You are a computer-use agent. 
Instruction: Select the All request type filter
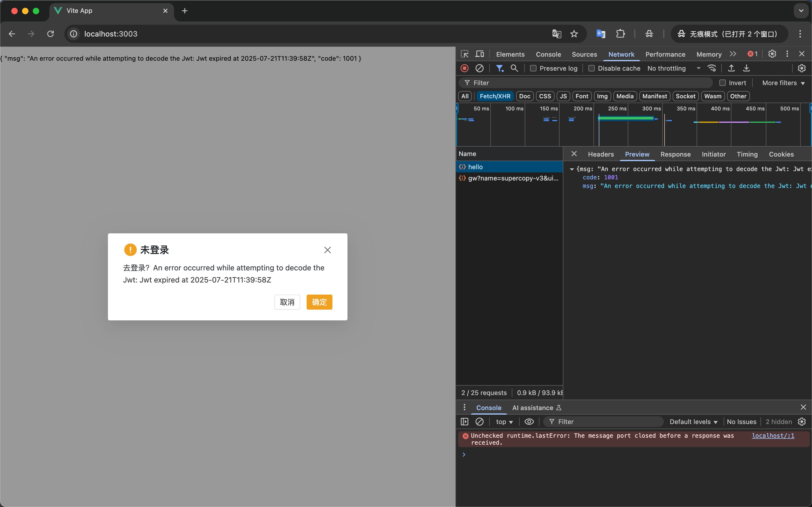click(x=465, y=96)
